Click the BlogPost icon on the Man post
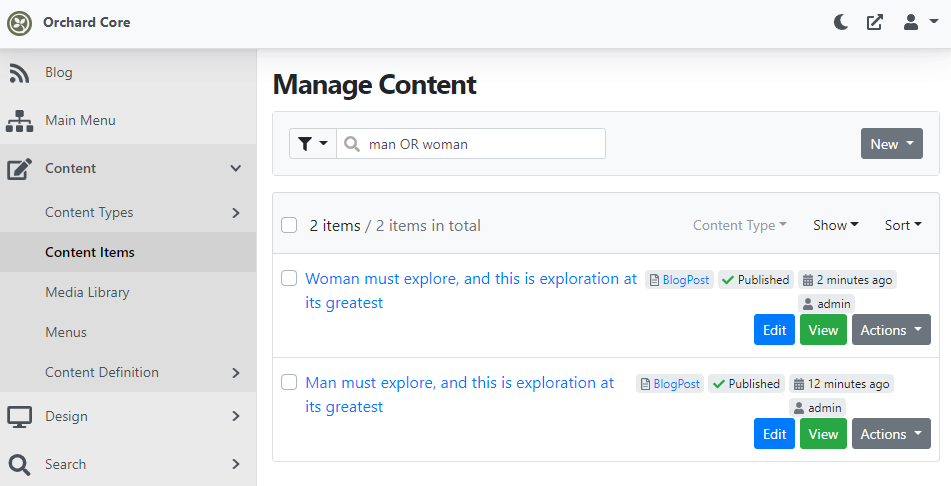The width and height of the screenshot is (951, 486). click(x=645, y=384)
